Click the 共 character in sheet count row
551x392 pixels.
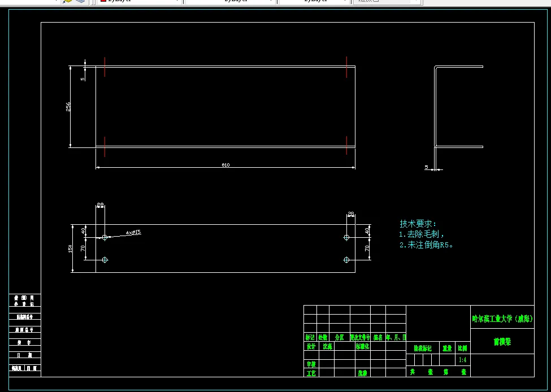413,372
